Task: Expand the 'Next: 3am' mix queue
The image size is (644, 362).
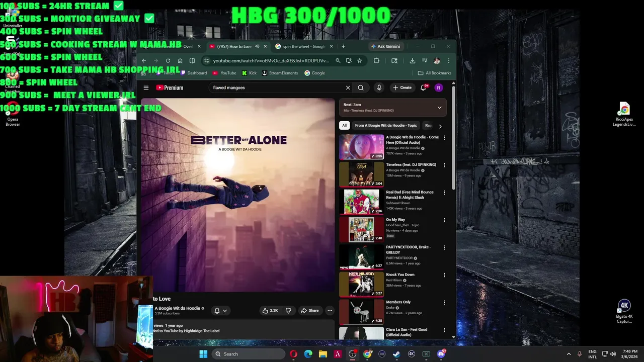Action: [439, 107]
